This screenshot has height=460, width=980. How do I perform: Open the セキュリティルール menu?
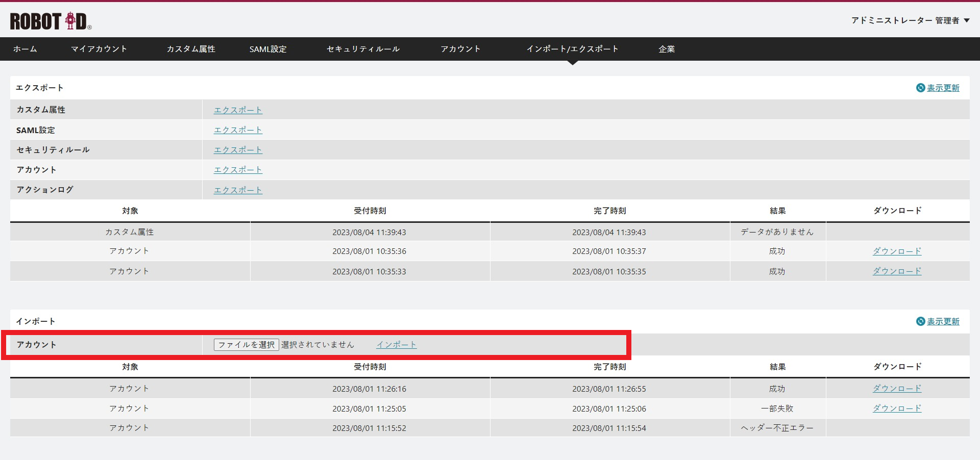(363, 49)
